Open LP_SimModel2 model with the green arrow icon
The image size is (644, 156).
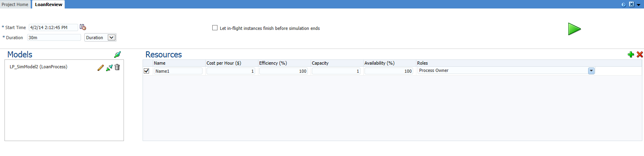(x=109, y=67)
